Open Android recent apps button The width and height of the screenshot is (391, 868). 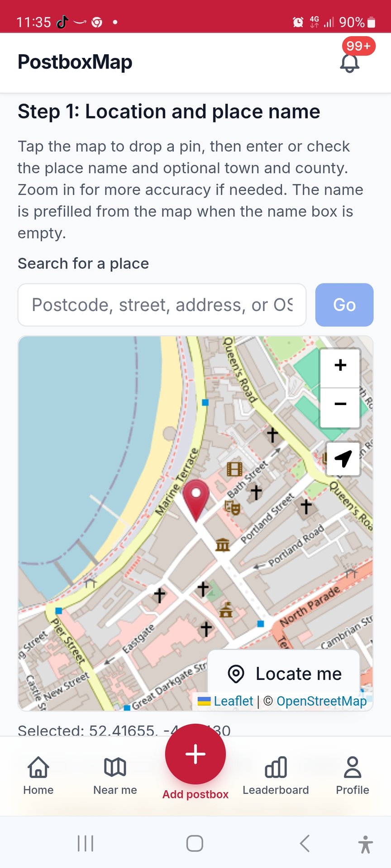(x=86, y=843)
